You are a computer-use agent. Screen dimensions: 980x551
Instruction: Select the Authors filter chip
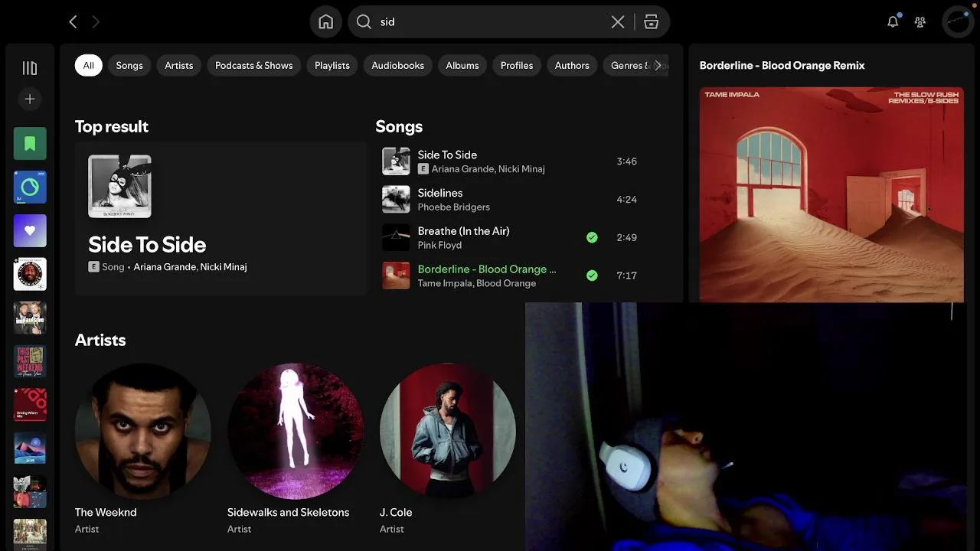[x=572, y=66]
